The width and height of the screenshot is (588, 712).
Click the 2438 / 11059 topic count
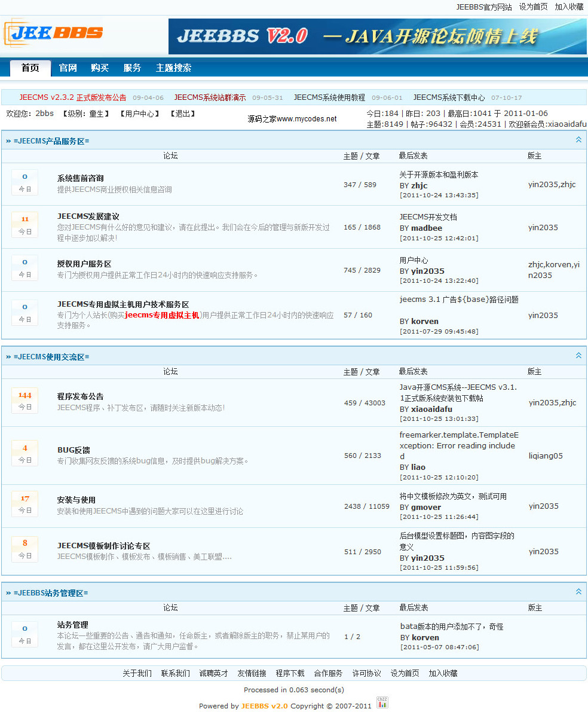tap(367, 506)
